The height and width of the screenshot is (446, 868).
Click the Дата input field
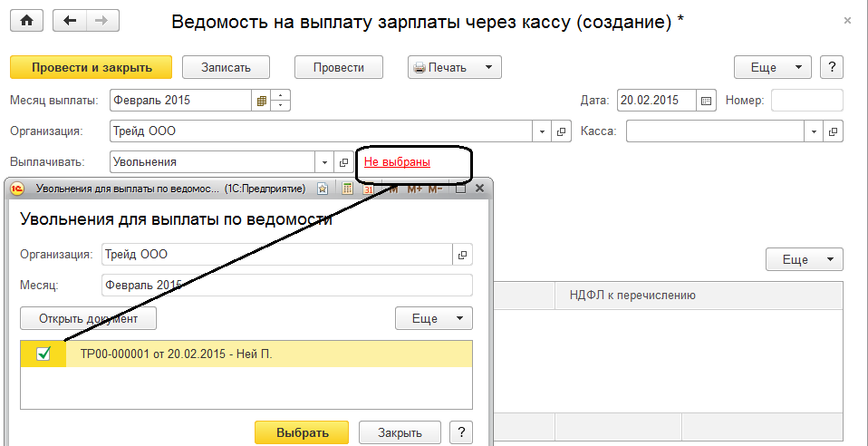pyautogui.click(x=657, y=101)
